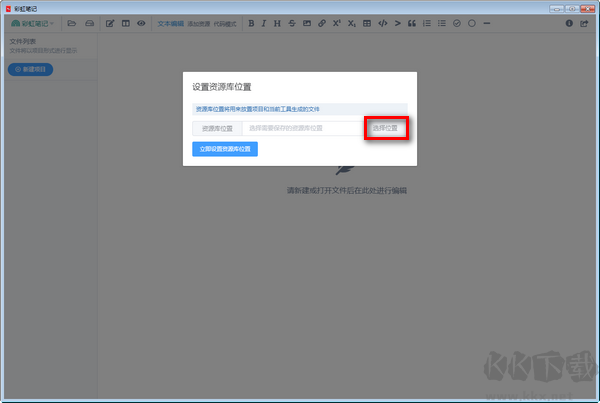
Task: Open the 彩虹笔记 dropdown menu
Action: tap(32, 23)
